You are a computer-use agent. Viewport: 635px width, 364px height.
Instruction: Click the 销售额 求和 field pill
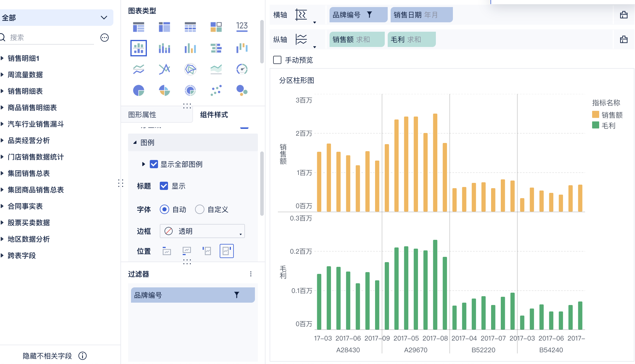(x=356, y=40)
